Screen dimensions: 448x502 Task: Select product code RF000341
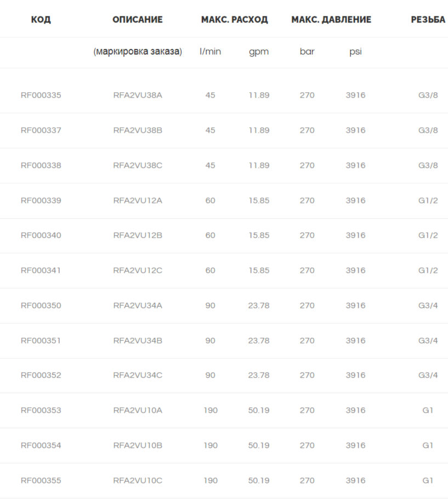(x=41, y=270)
